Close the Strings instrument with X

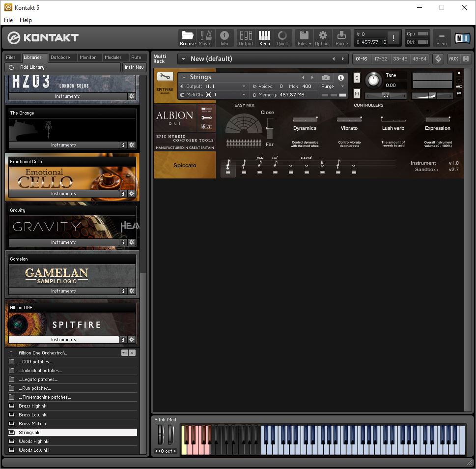click(x=459, y=73)
